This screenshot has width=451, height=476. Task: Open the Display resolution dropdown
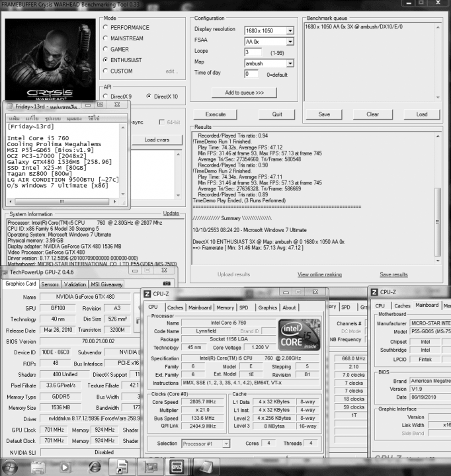click(x=290, y=30)
